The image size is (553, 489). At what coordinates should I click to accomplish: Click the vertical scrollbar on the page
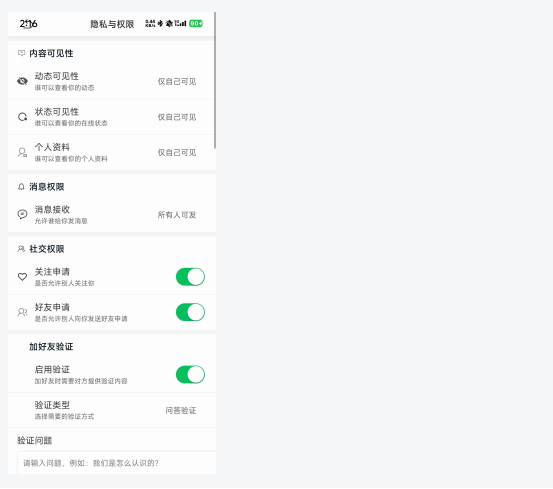point(215,80)
